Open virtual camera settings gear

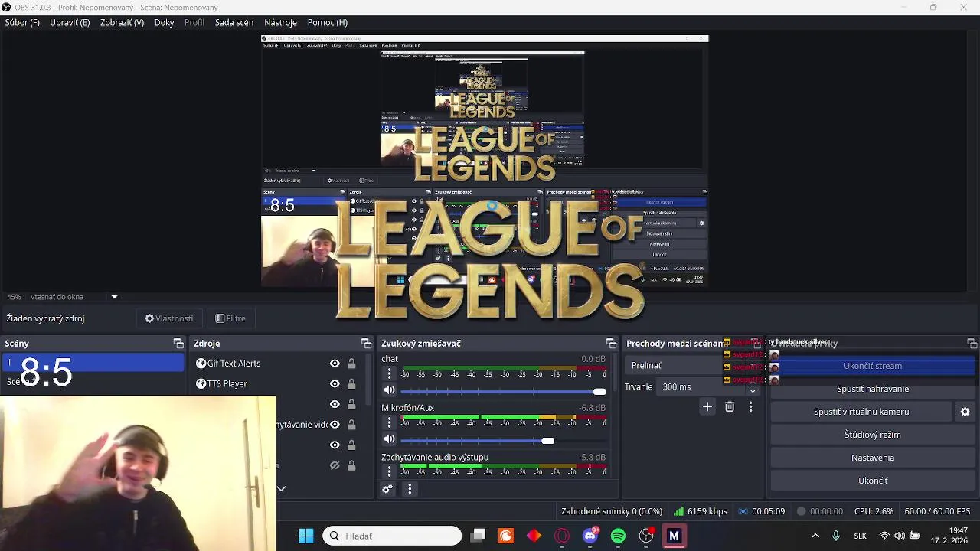pyautogui.click(x=965, y=412)
